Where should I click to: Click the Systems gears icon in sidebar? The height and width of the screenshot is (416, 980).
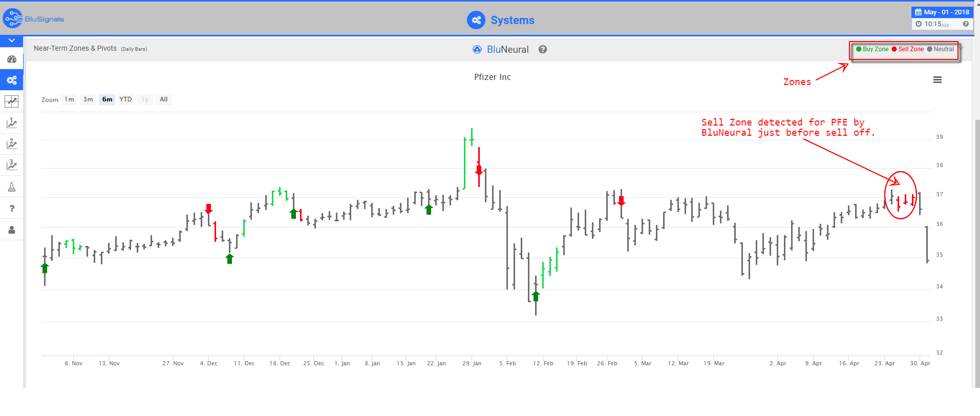[11, 80]
